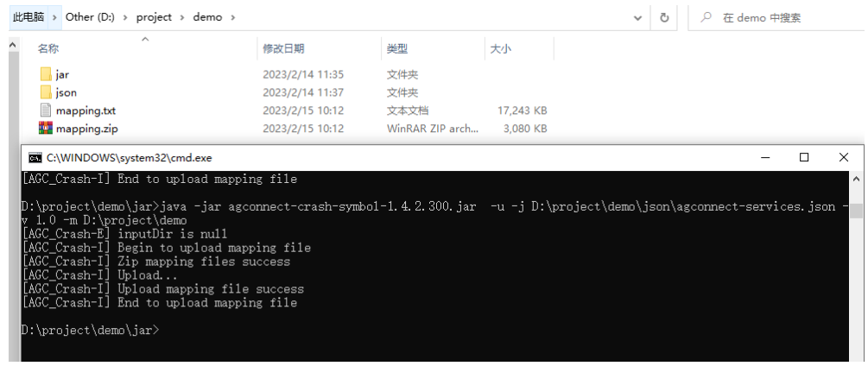
Task: Click the 在 demo 中搜索 search field
Action: [775, 17]
